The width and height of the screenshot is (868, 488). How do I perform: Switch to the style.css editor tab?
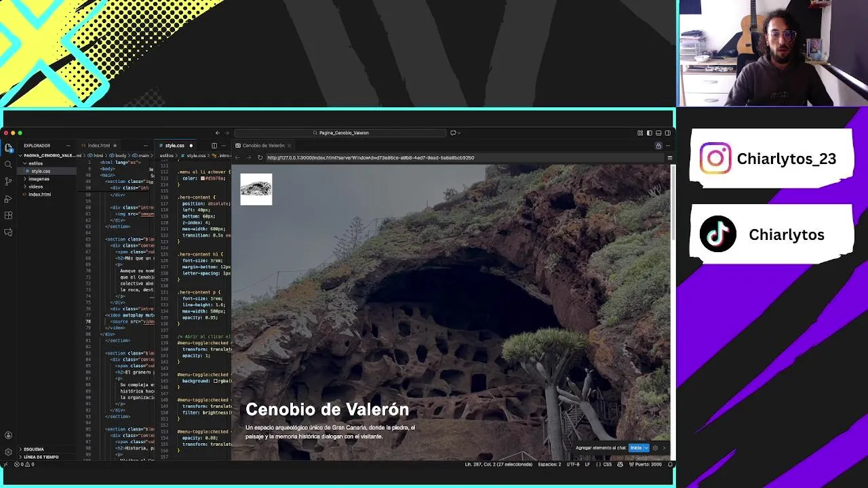pos(174,146)
